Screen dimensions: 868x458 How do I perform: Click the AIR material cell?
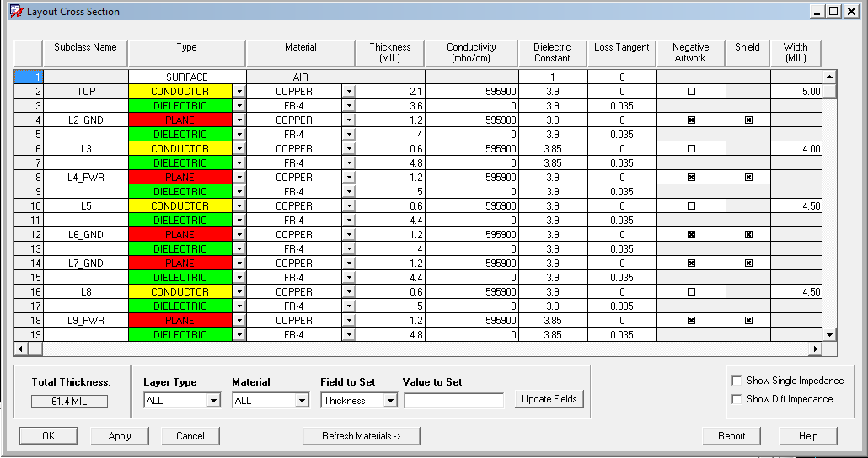pyautogui.click(x=301, y=77)
